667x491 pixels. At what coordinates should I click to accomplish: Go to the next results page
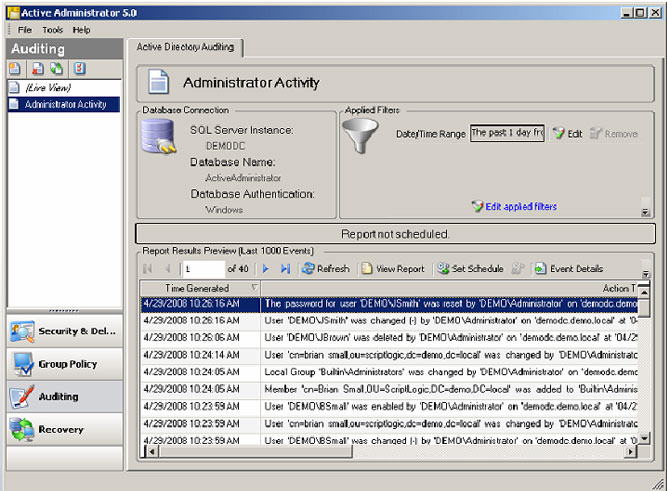click(266, 268)
